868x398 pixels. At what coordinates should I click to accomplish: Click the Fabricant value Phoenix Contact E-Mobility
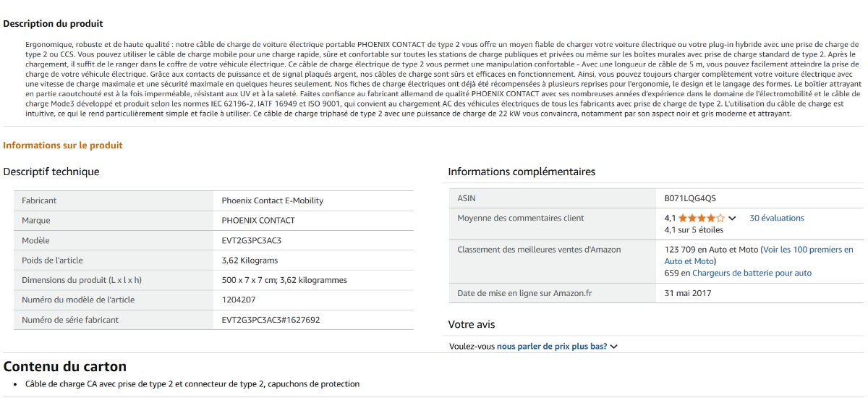[x=272, y=200]
